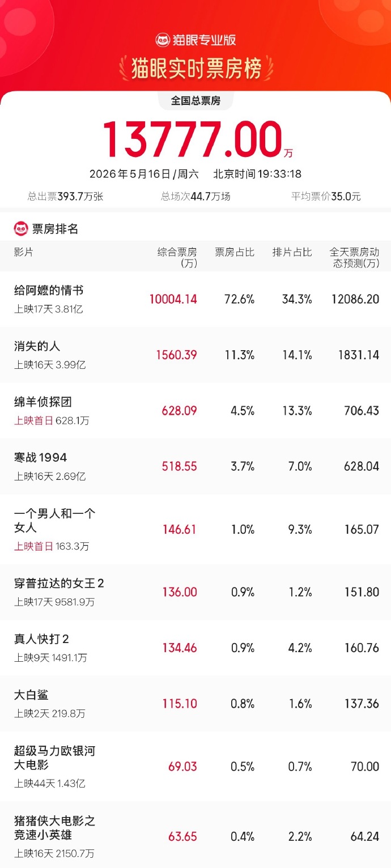Open the 寒战1994 movie details
This screenshot has width=391, height=868.
[195, 466]
